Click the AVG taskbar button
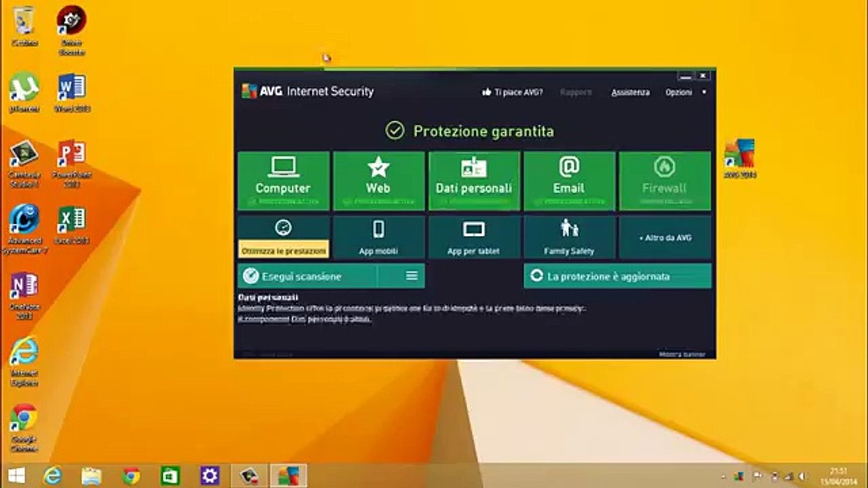The width and height of the screenshot is (868, 488). pos(289,475)
